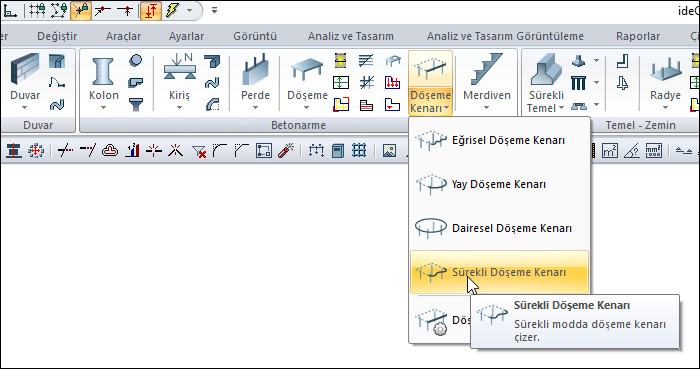This screenshot has width=700, height=369.
Task: Choose Dairesel Döşeme Kenarı from the menu
Action: (x=499, y=228)
